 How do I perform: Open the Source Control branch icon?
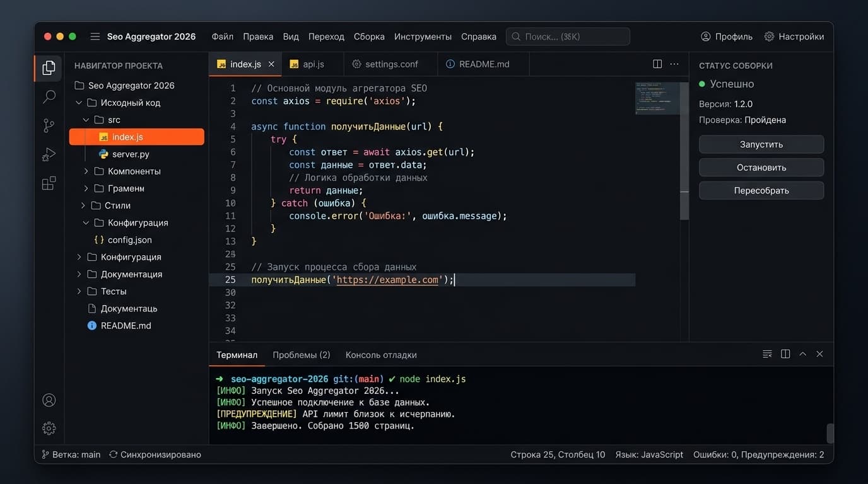[x=49, y=125]
